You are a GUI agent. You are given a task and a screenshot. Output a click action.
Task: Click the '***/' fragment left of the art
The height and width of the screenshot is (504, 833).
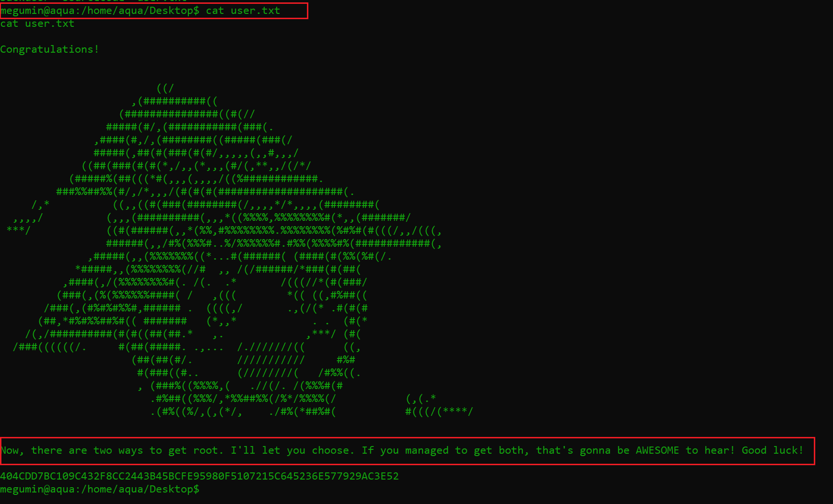[x=19, y=230]
